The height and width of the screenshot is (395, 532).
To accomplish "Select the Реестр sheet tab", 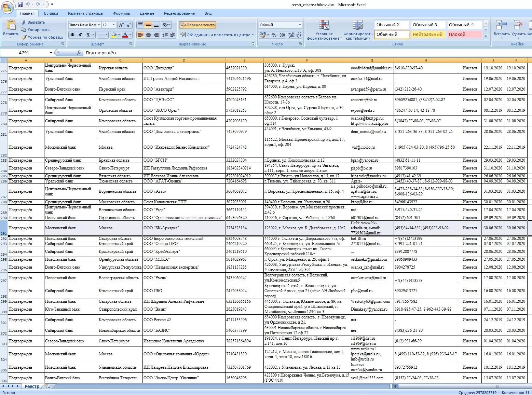I will tap(32, 386).
